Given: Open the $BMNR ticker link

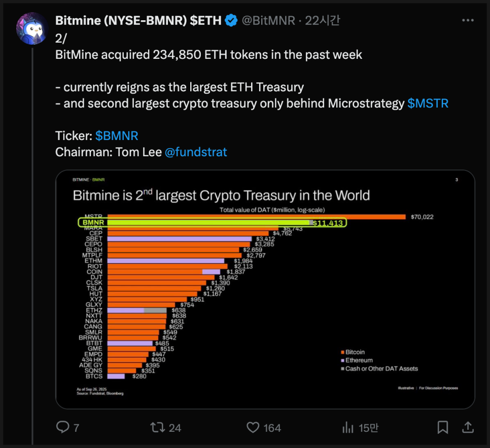Looking at the screenshot, I should point(117,136).
